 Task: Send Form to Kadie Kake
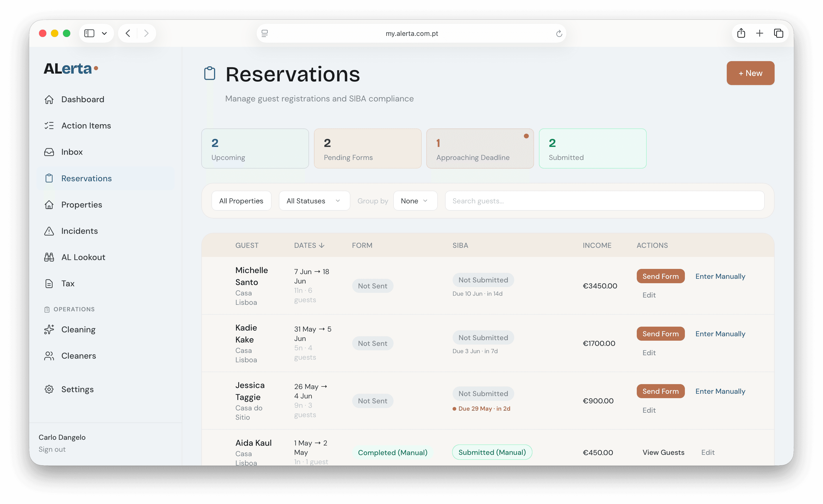pos(660,334)
